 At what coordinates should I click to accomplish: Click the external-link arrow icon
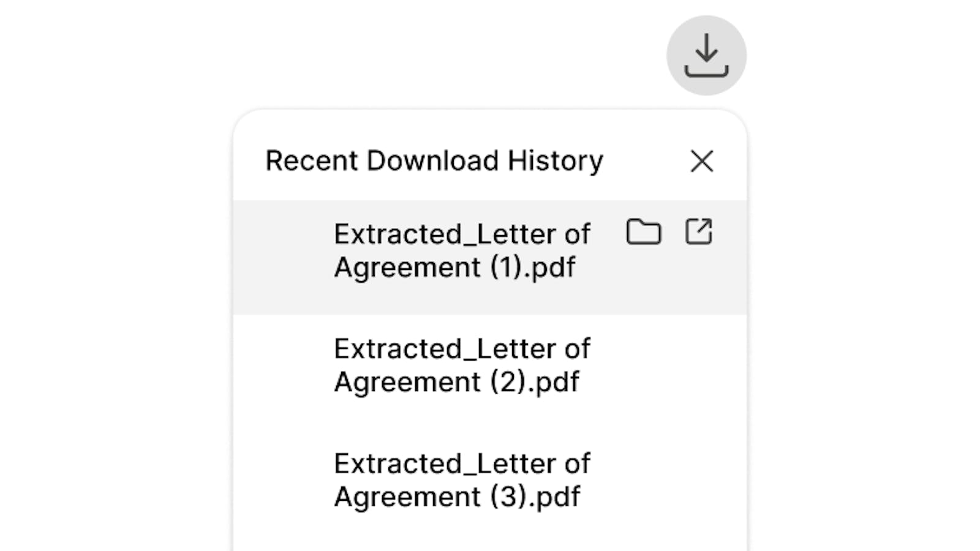coord(698,232)
